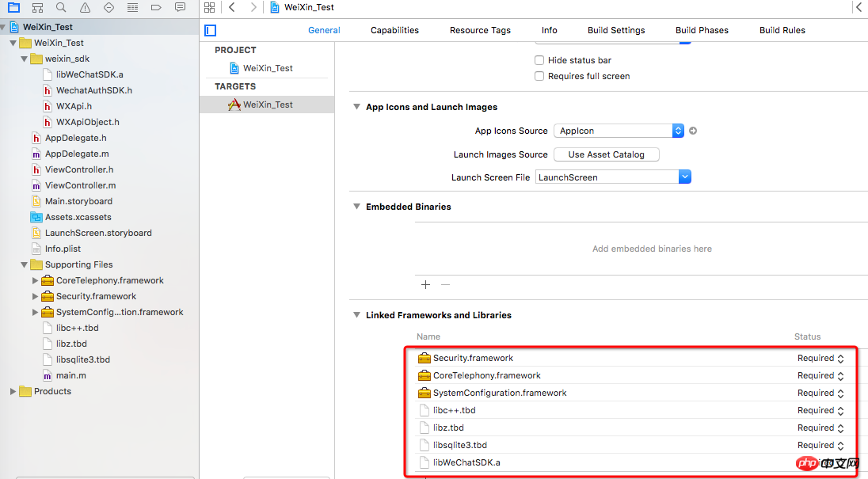Switch to the General tab
This screenshot has height=479, width=868.
click(324, 30)
